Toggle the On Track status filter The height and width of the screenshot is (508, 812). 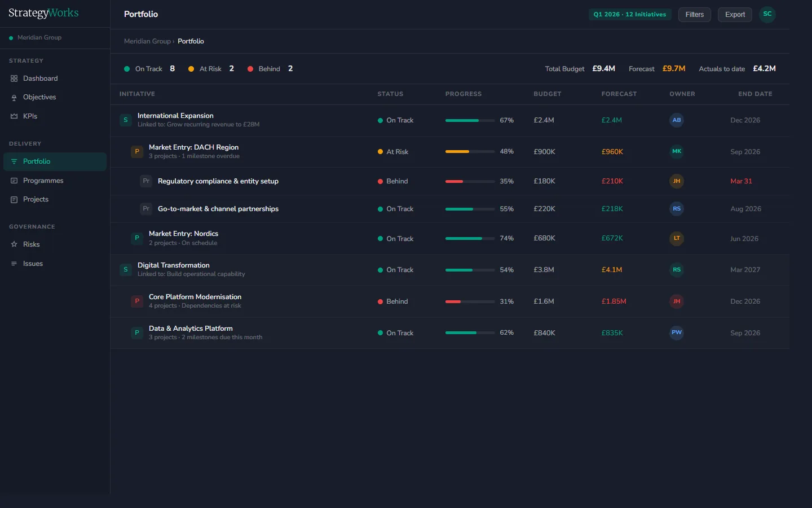(x=148, y=68)
